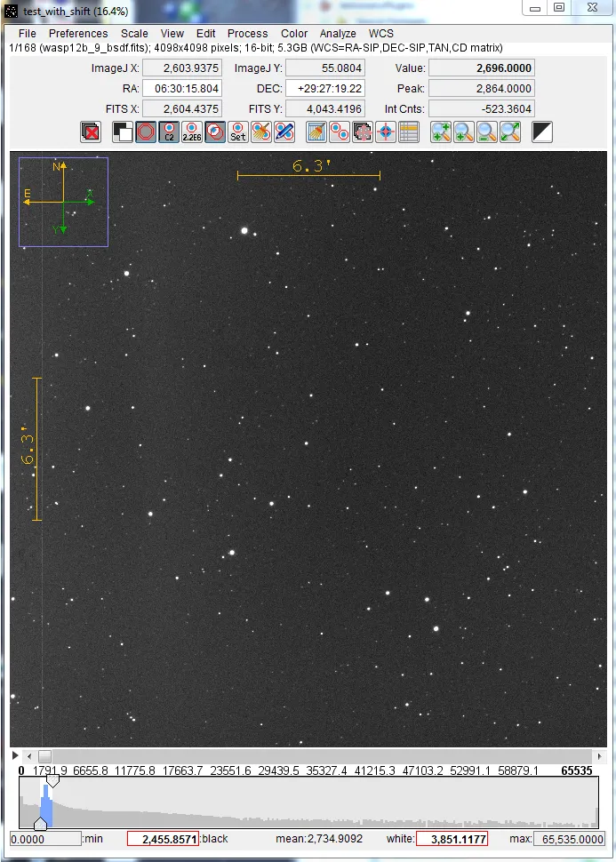
Task: Click the black level value field
Action: [x=163, y=839]
